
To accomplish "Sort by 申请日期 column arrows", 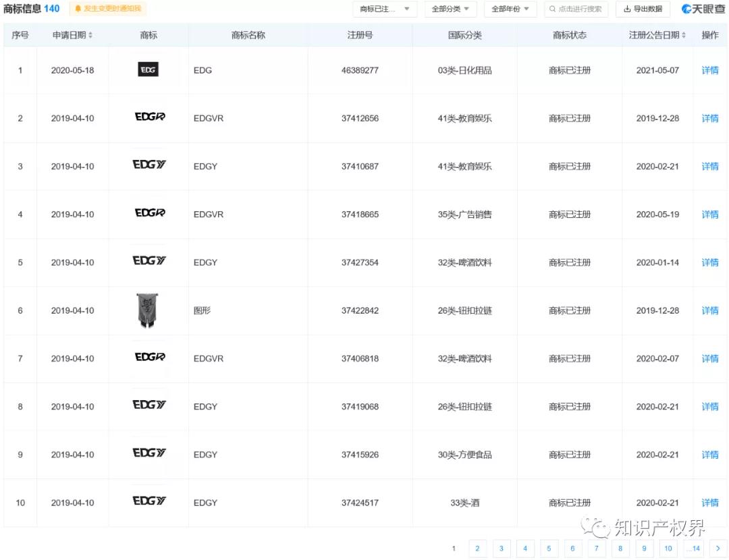I will click(x=90, y=35).
